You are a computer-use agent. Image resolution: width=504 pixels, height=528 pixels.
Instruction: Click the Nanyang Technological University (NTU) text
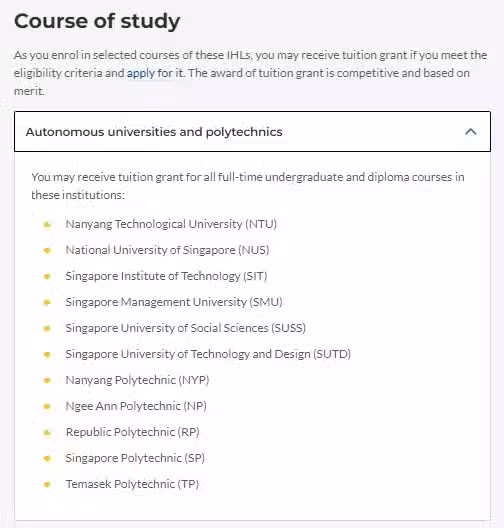tap(171, 224)
